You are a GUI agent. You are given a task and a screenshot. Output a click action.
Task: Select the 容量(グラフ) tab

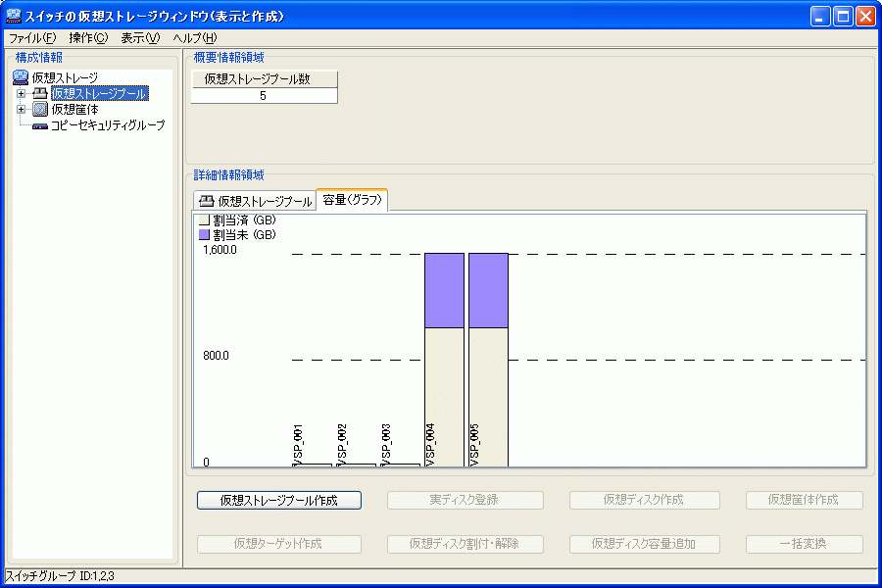[352, 200]
